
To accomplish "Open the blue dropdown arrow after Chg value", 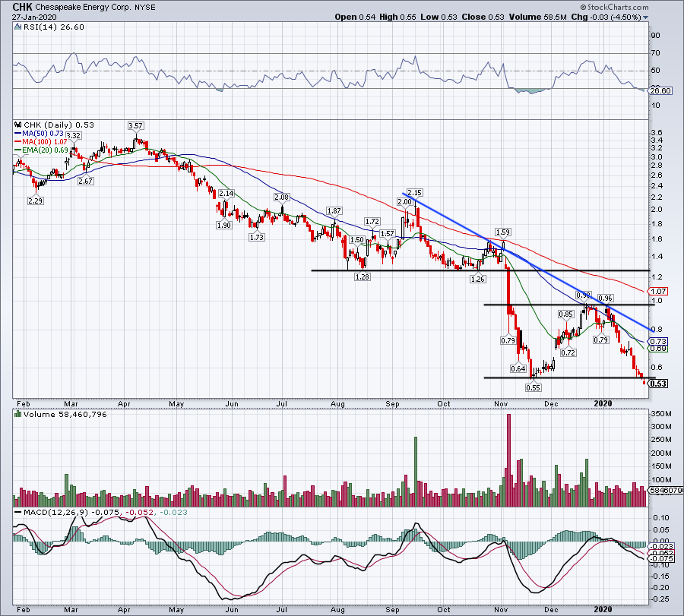I will (645, 17).
